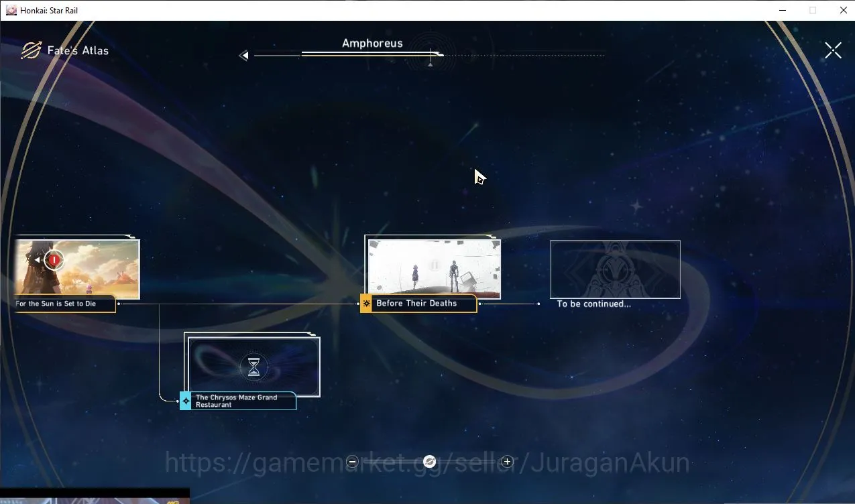
Task: Click the hourglass icon on Chrysos Maze card
Action: click(x=253, y=367)
